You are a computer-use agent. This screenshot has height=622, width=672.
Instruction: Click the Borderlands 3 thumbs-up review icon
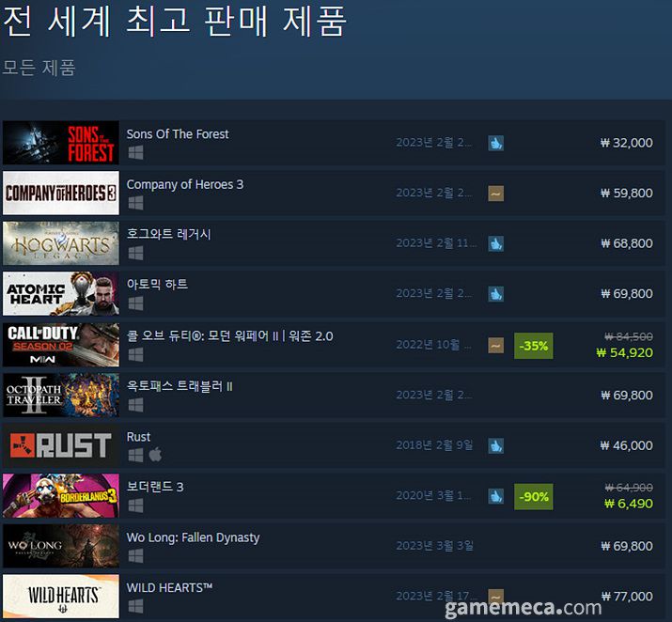(496, 496)
